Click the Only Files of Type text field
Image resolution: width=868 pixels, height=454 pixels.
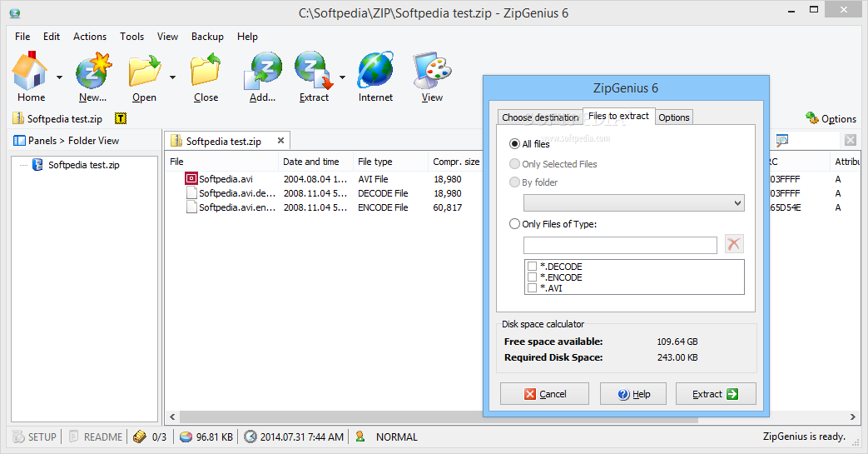point(620,245)
